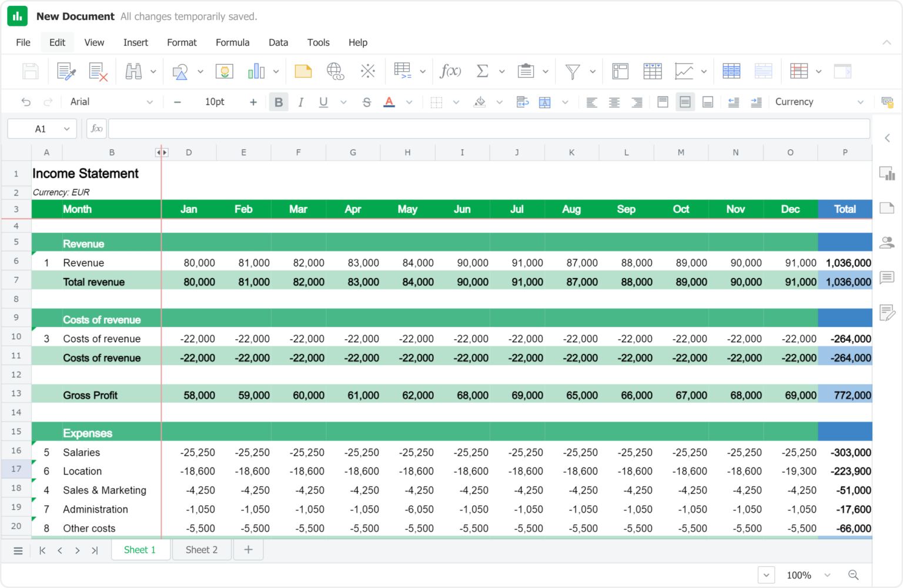Screen dimensions: 903x588
Task: Toggle Bold formatting
Action: point(279,102)
